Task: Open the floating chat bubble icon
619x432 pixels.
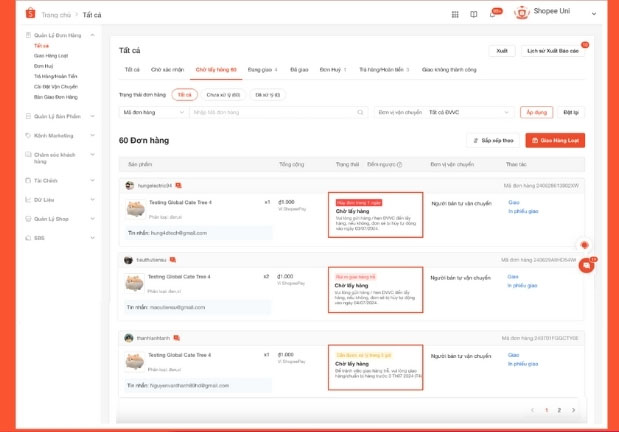Action: click(587, 265)
